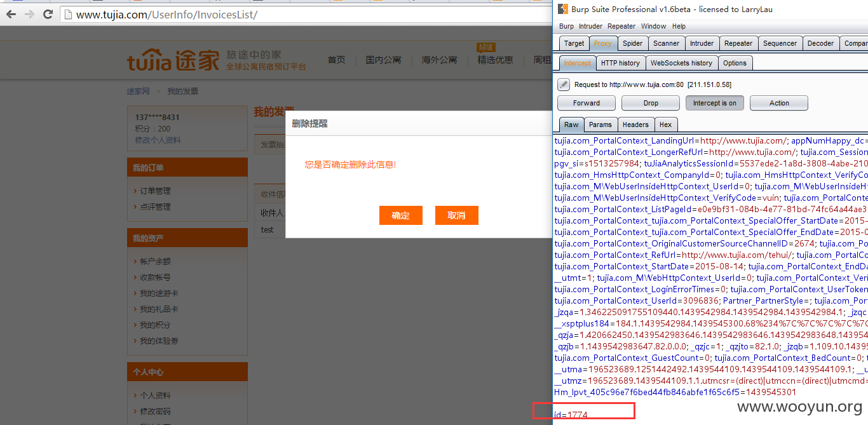
Task: Open the Repeater menu in menu bar
Action: coord(621,26)
